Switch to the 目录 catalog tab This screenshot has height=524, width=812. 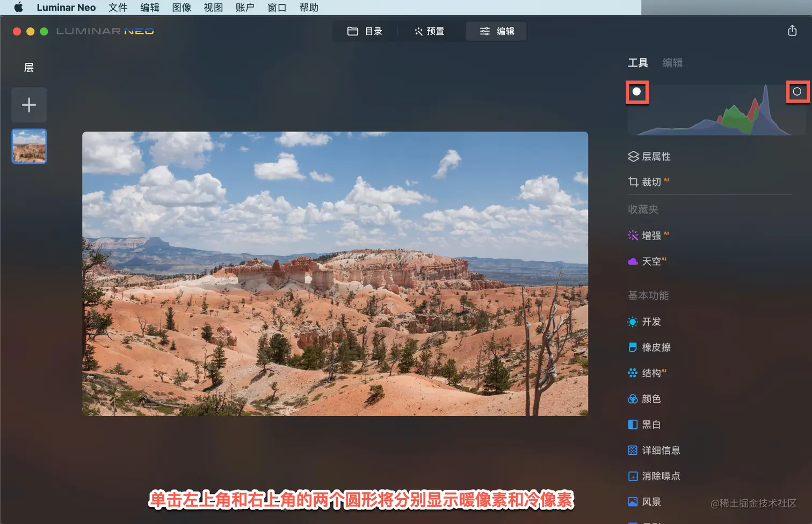[x=365, y=31]
